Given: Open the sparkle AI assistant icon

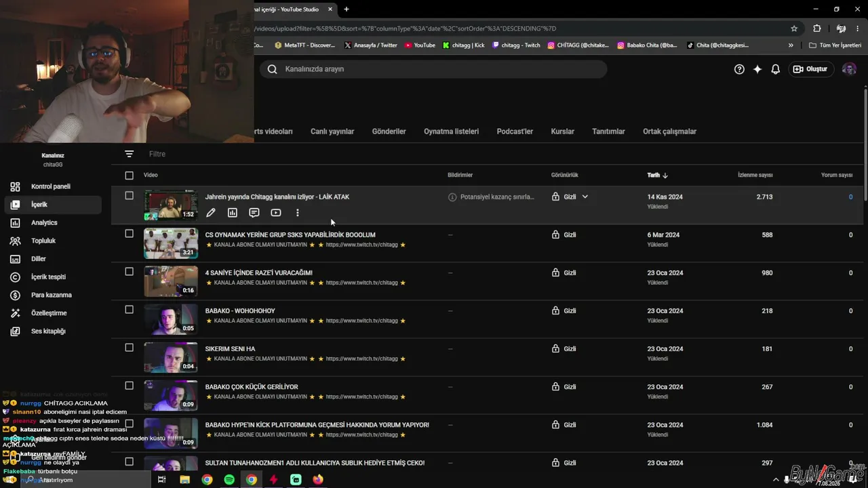Looking at the screenshot, I should pyautogui.click(x=757, y=69).
